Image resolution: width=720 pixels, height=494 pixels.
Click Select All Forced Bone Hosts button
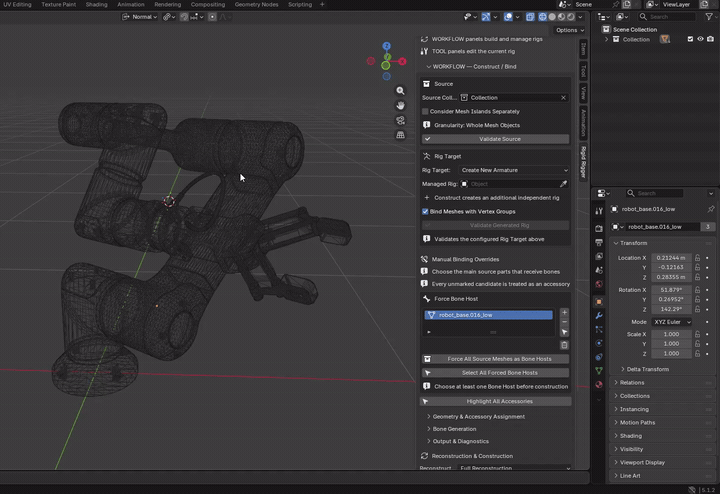[495, 373]
